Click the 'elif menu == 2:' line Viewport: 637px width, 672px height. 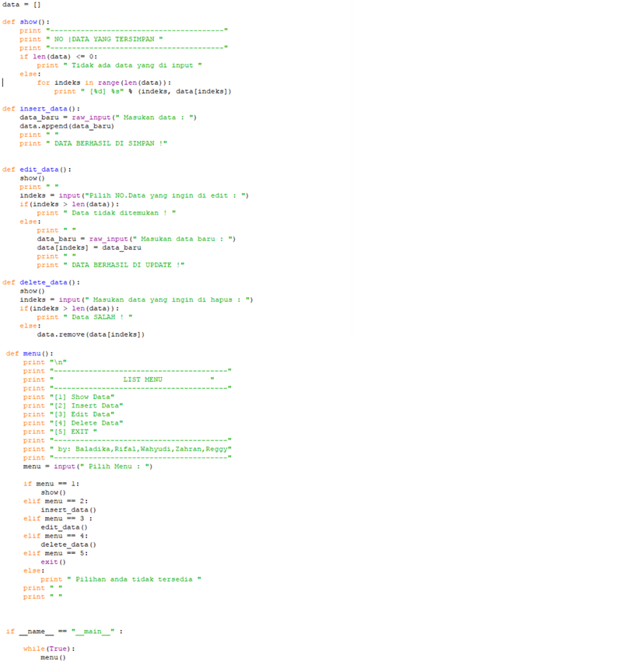pyautogui.click(x=56, y=502)
